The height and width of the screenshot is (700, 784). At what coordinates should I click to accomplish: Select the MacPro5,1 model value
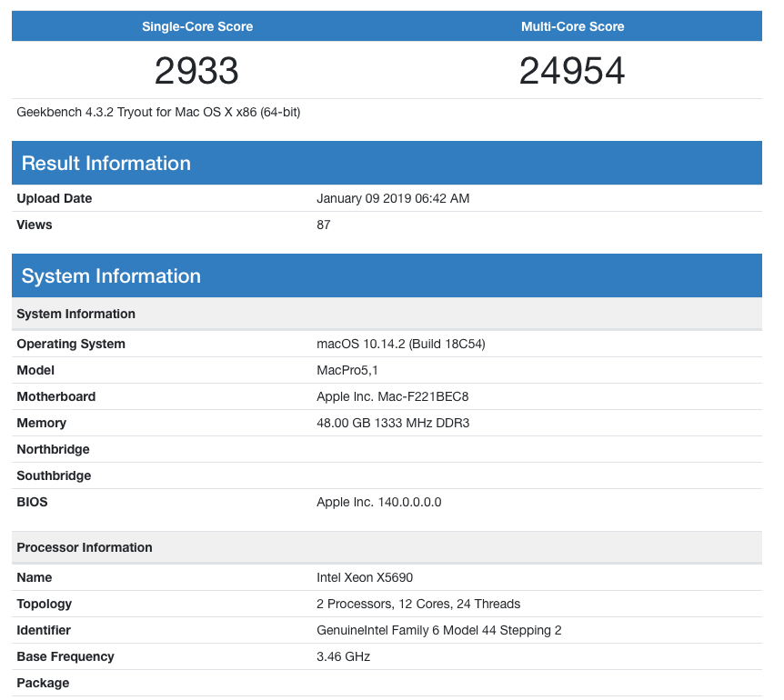click(x=347, y=370)
